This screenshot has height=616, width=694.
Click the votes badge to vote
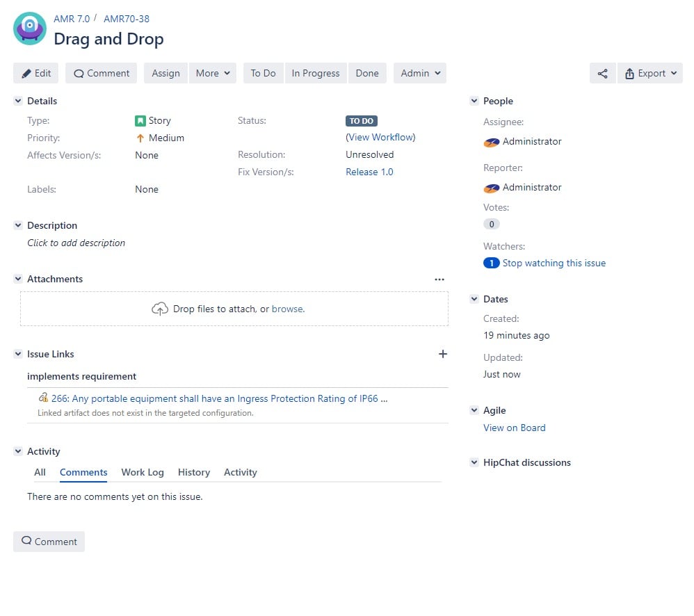pos(492,224)
